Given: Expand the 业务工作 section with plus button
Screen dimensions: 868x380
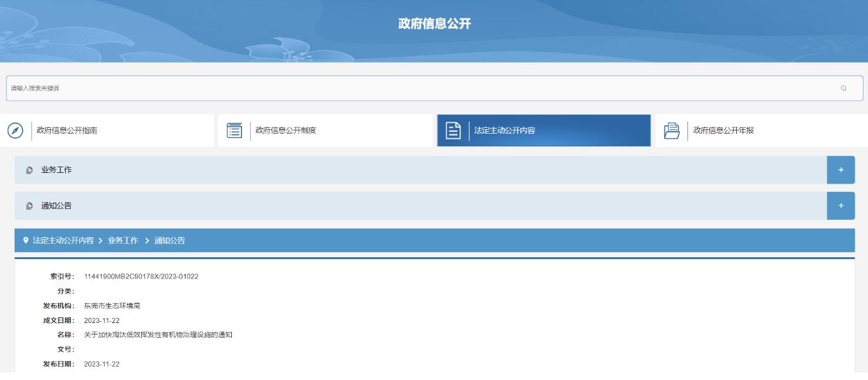Looking at the screenshot, I should click(x=841, y=170).
